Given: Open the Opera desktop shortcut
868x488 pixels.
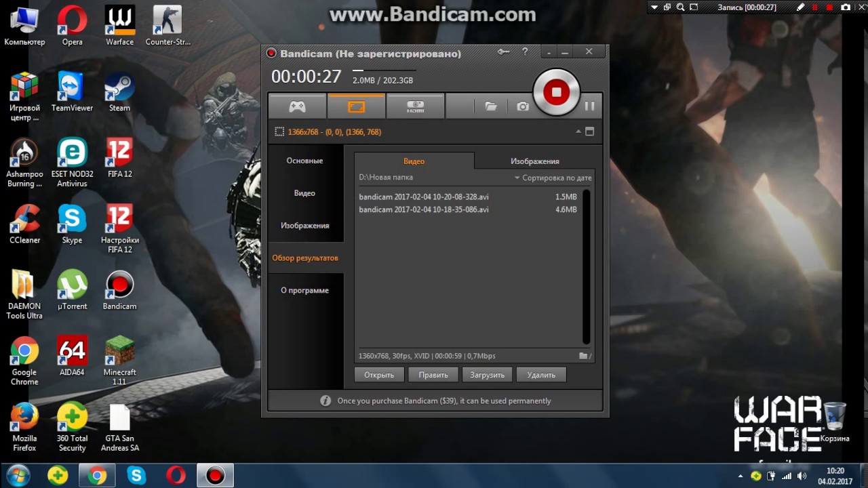Looking at the screenshot, I should [x=72, y=26].
